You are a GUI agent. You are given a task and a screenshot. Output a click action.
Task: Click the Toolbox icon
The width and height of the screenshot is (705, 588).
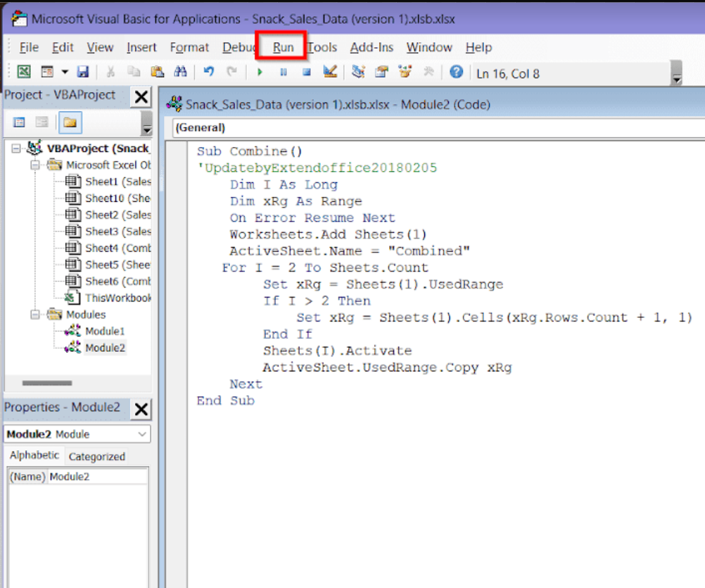[428, 72]
